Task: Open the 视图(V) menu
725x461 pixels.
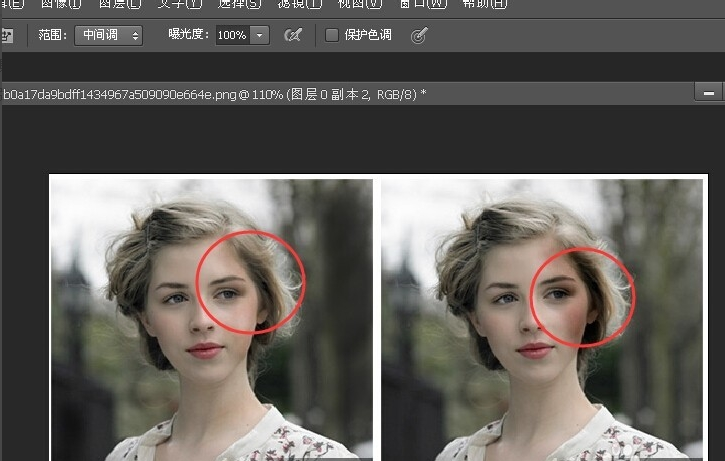Action: pos(360,3)
